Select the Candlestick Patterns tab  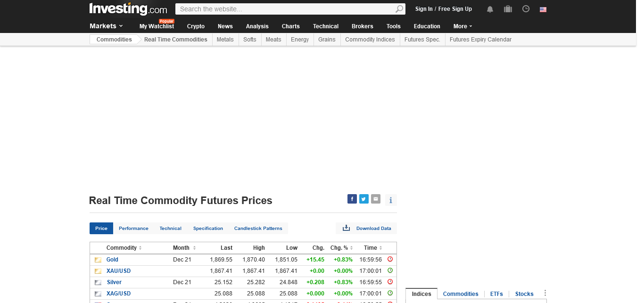pos(258,229)
